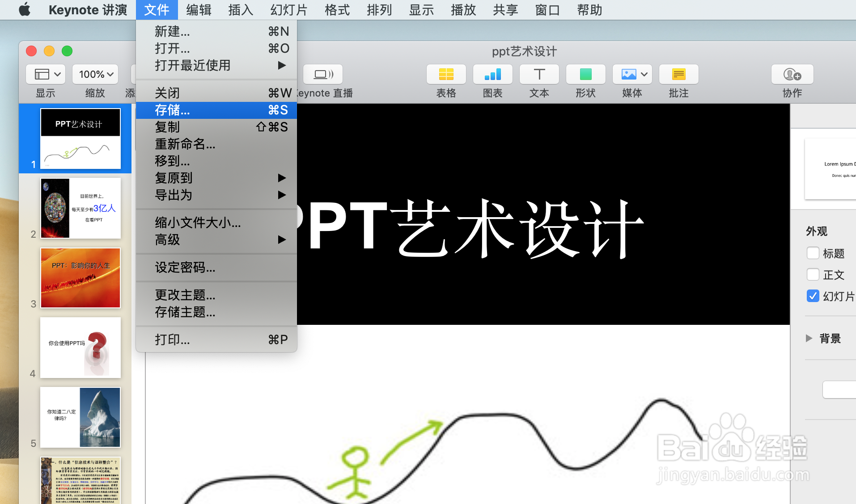Add a comment with 批注 icon
The height and width of the screenshot is (504, 856).
tap(678, 74)
